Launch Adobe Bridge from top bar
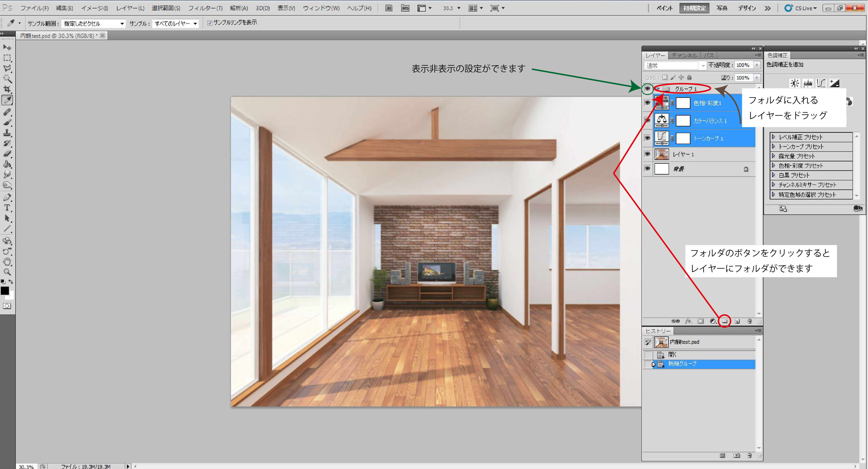 point(389,8)
